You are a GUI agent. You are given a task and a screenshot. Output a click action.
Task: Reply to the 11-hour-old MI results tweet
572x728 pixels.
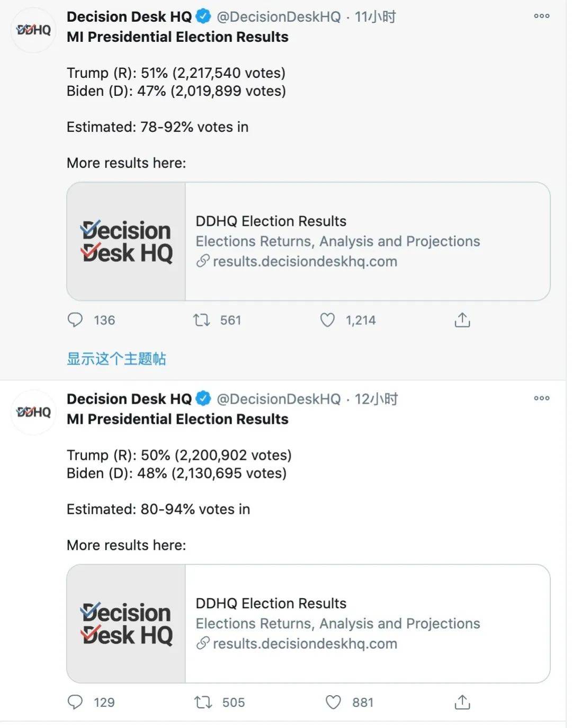click(x=75, y=320)
